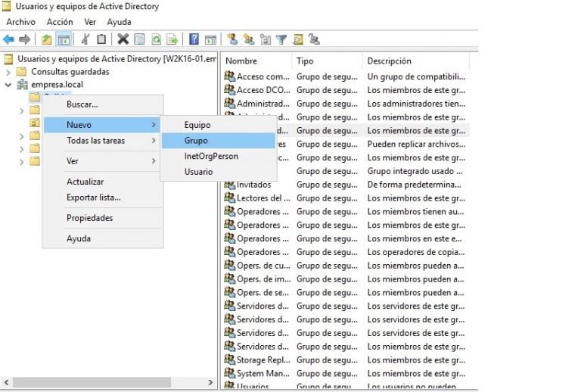Click the Export list toolbar icon
The width and height of the screenshot is (581, 392).
[172, 39]
